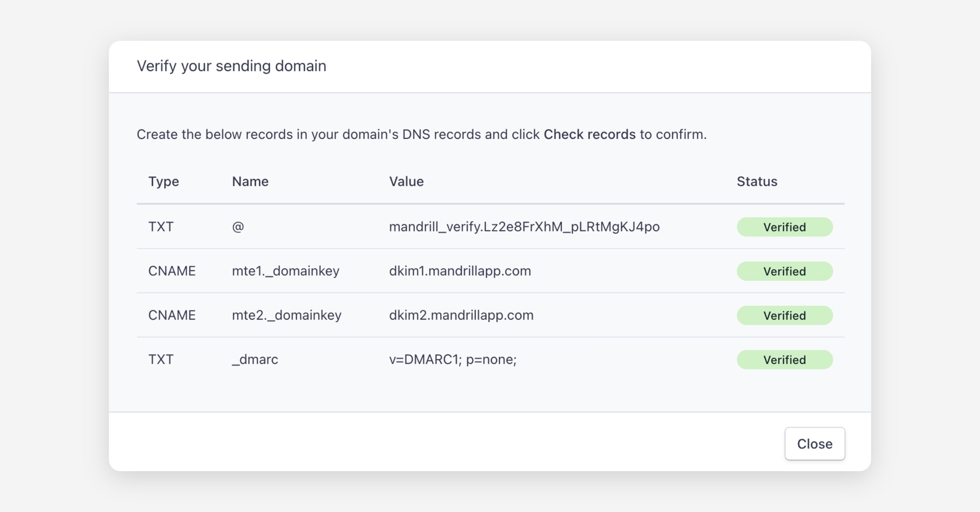
Task: Click the _dmarc name cell
Action: pos(255,359)
